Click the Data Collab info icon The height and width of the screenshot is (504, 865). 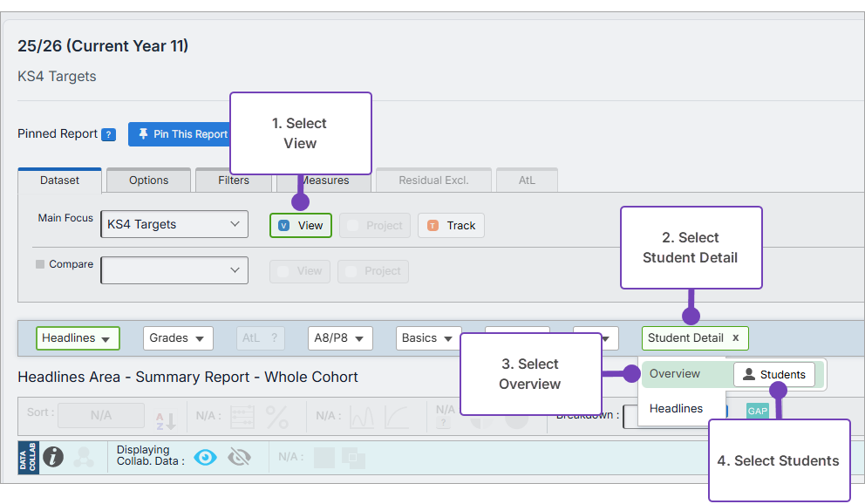pyautogui.click(x=53, y=457)
